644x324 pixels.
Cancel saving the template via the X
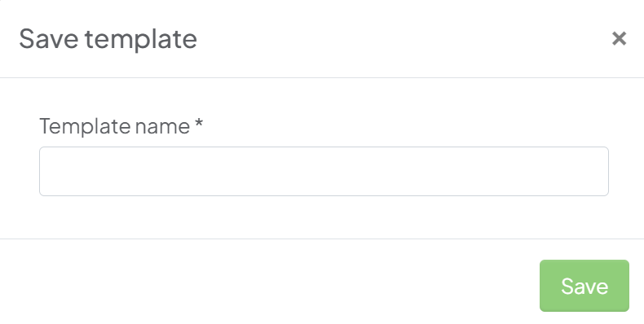coord(619,38)
